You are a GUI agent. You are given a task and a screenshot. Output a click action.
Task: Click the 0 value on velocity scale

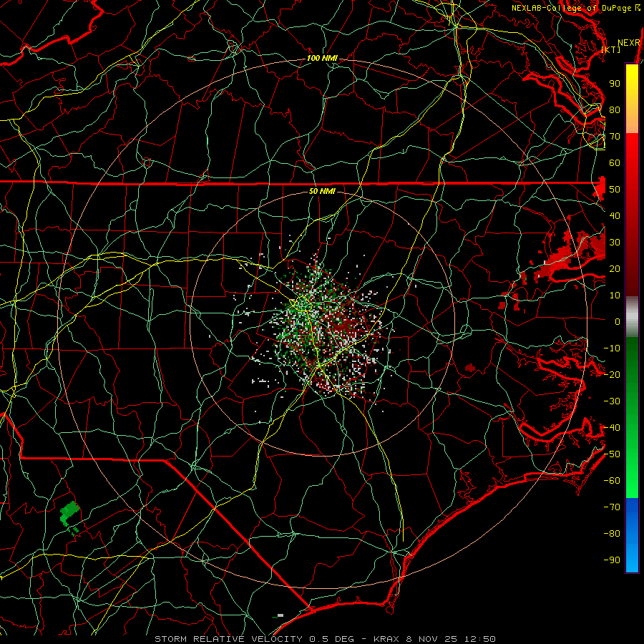tap(618, 321)
